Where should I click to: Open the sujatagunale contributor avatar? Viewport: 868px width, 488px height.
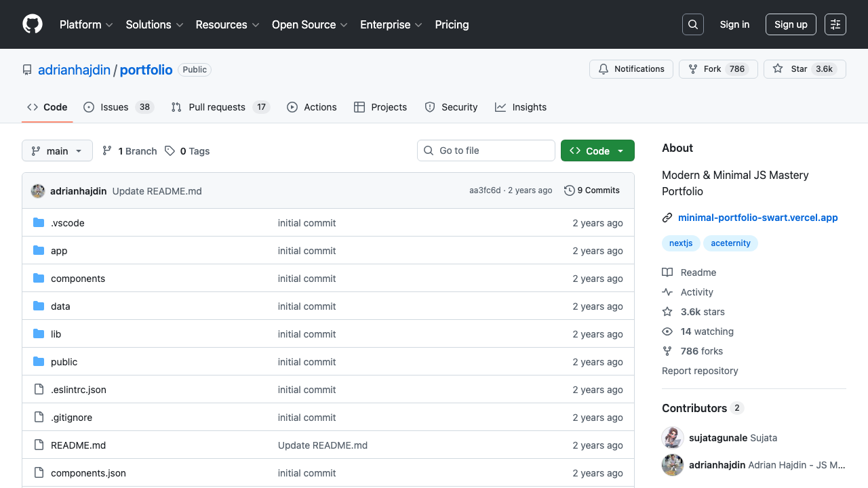click(x=673, y=438)
